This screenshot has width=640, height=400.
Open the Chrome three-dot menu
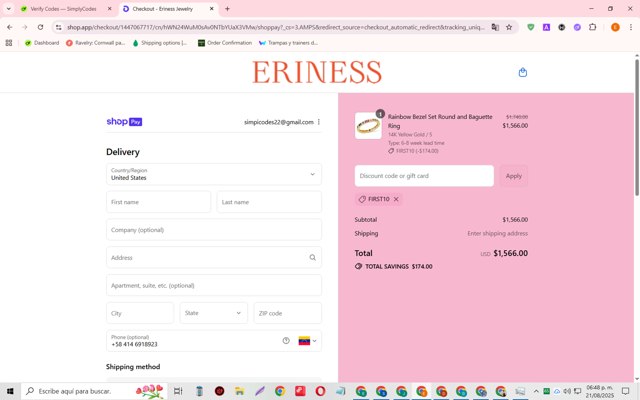tap(631, 27)
